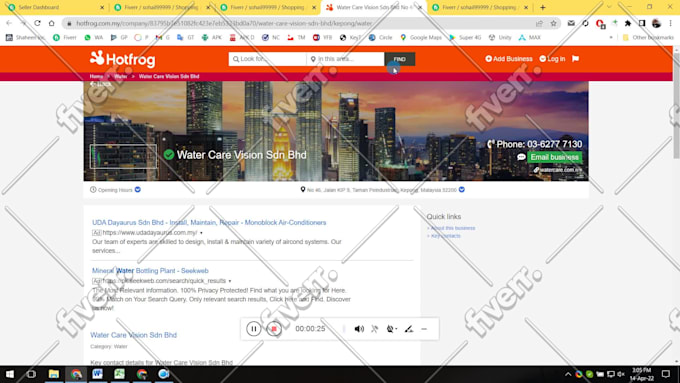Switch to the Water Care Vision browser tab
The image size is (680, 383).
[x=373, y=7]
